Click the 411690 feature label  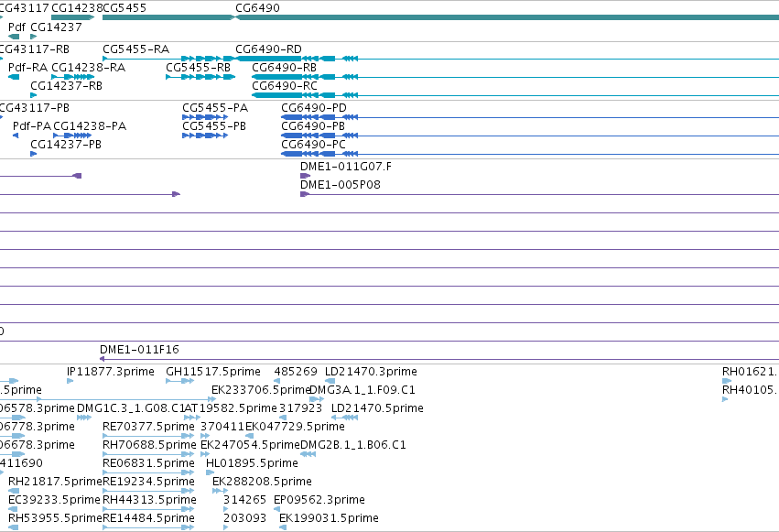[x=21, y=463]
